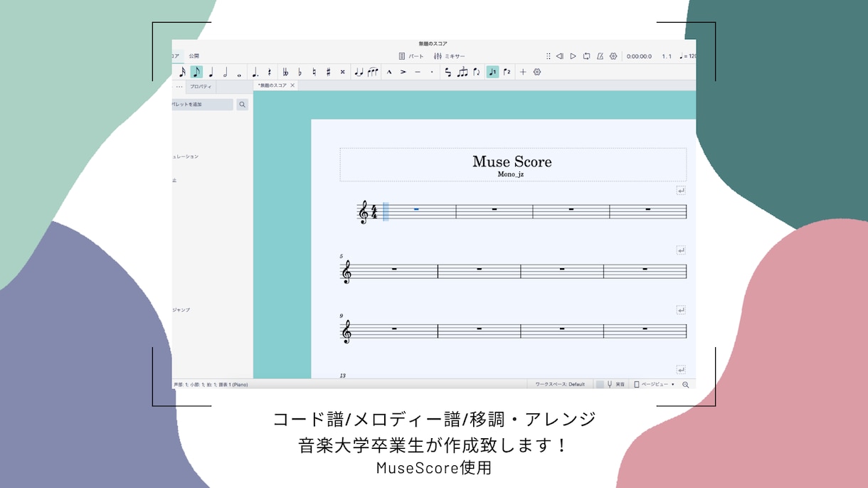Click the system break icon after first system
This screenshot has width=868, height=488.
click(x=681, y=190)
